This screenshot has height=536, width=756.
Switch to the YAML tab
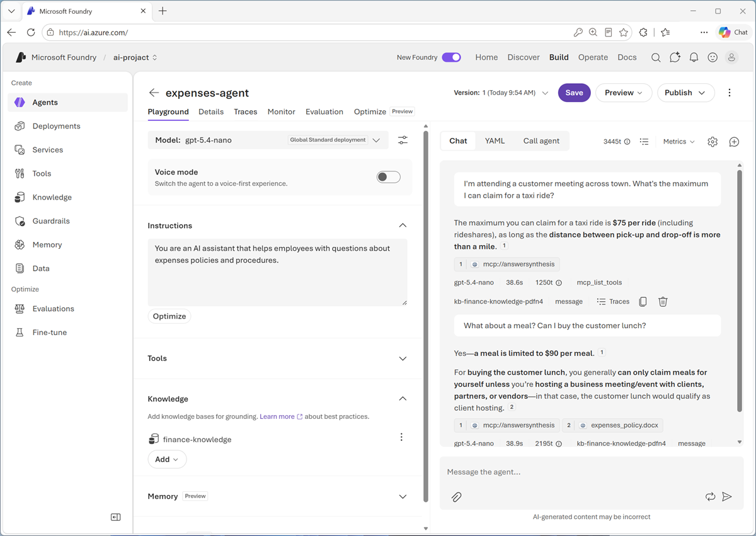[495, 140]
